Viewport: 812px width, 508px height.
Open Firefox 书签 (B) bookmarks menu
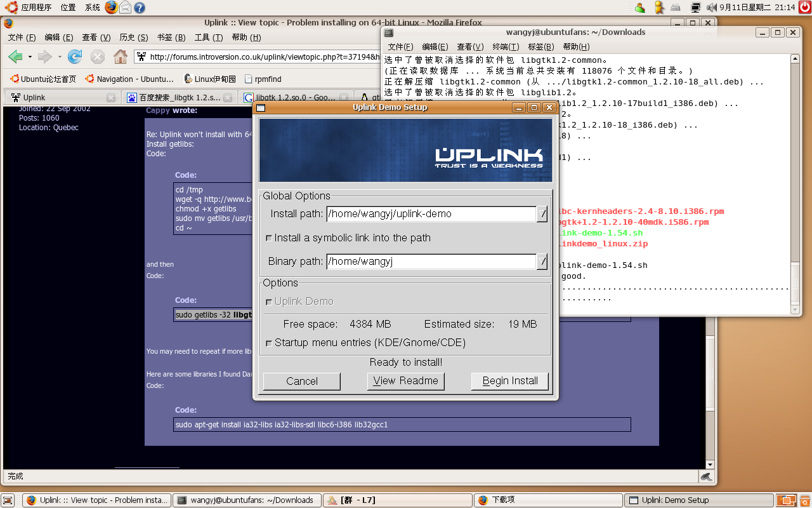tap(171, 37)
